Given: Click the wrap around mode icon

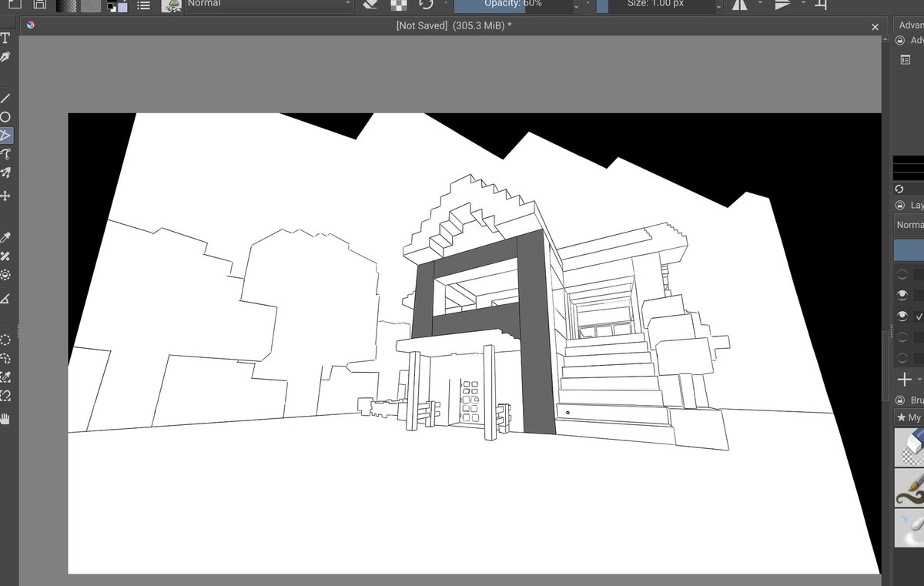Looking at the screenshot, I should tap(822, 5).
